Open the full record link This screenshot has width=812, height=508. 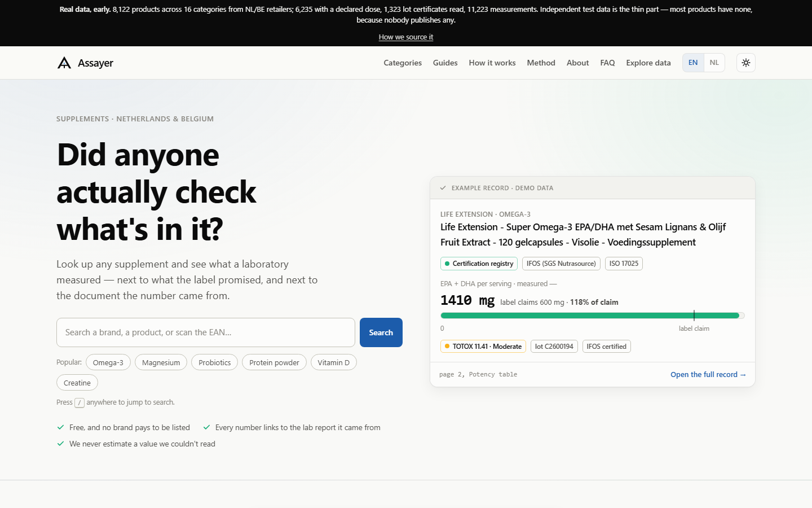tap(708, 375)
